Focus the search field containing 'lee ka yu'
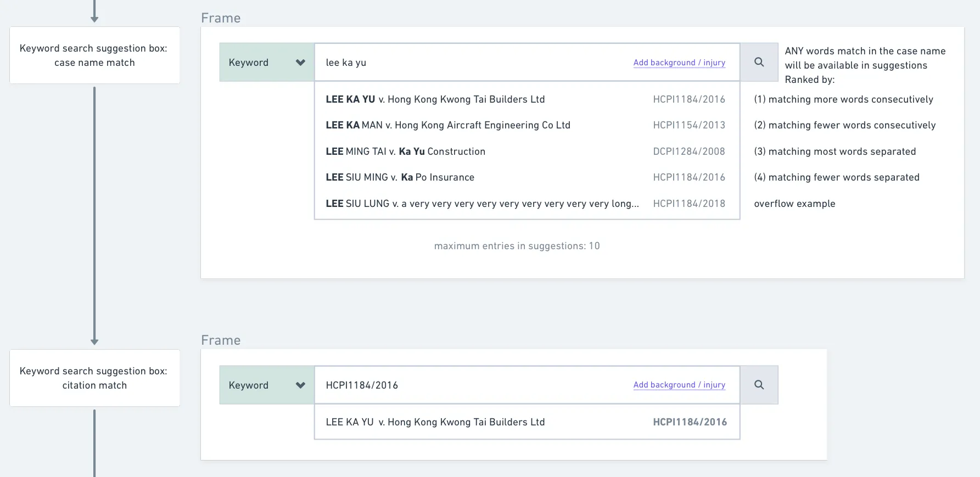980x477 pixels. (527, 62)
